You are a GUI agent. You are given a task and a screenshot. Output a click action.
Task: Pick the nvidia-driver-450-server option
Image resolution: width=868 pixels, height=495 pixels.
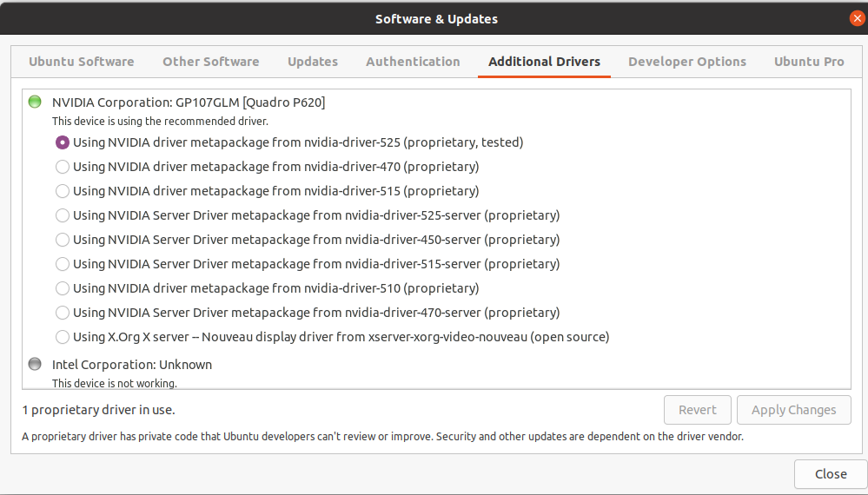click(x=63, y=240)
